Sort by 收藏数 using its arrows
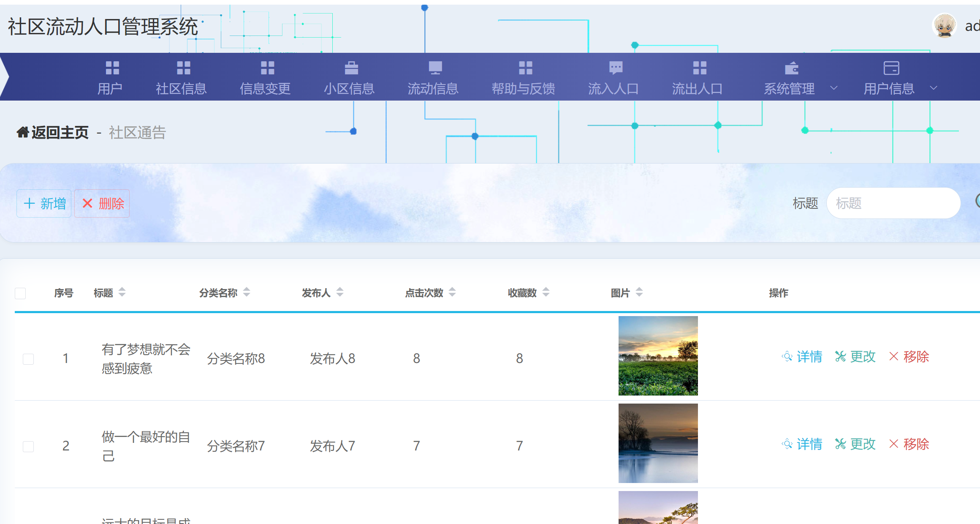 coord(546,292)
